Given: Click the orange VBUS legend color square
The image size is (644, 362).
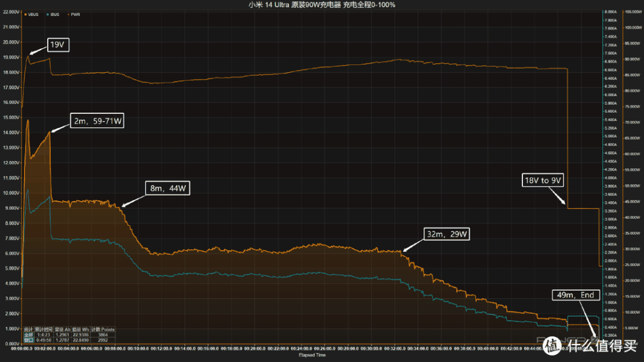Looking at the screenshot, I should 26,14.
